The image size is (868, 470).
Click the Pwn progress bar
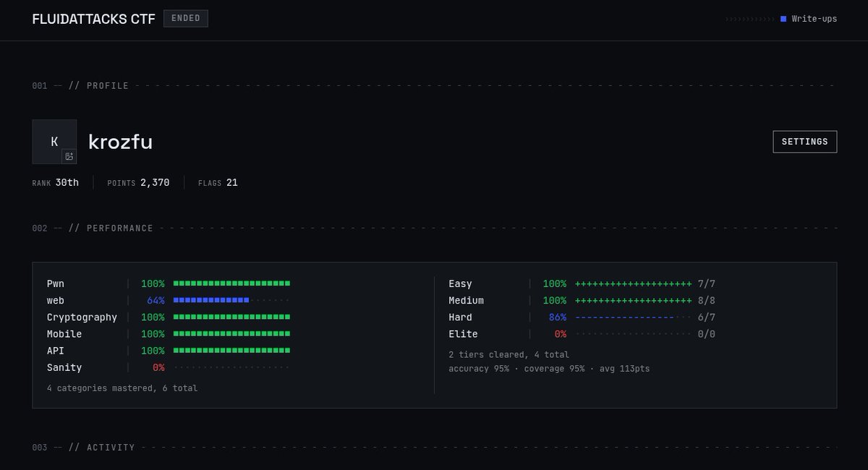point(231,283)
